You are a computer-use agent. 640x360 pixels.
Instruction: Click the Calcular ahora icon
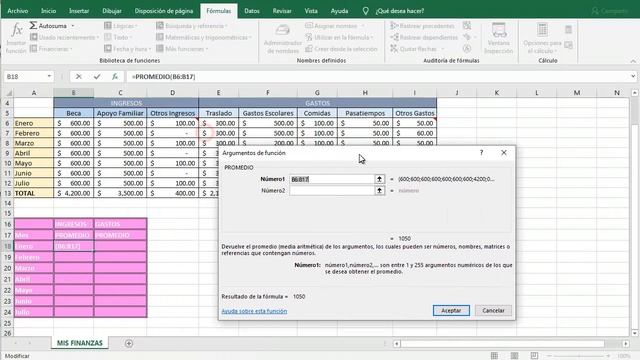tap(569, 29)
